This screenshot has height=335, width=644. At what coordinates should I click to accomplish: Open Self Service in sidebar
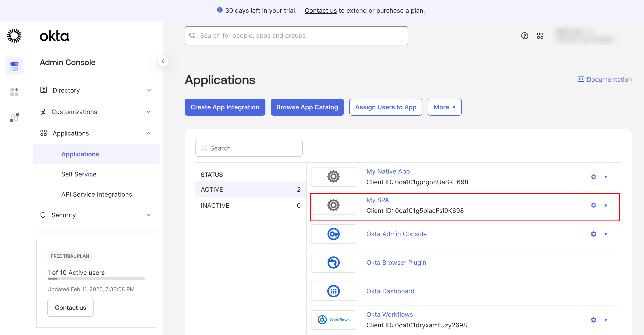coord(79,174)
